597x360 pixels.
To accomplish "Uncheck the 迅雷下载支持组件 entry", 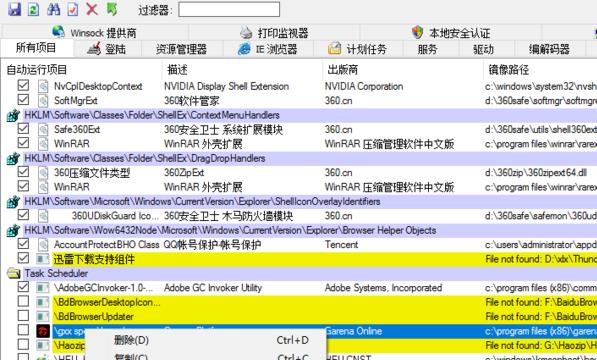I will pos(23,258).
